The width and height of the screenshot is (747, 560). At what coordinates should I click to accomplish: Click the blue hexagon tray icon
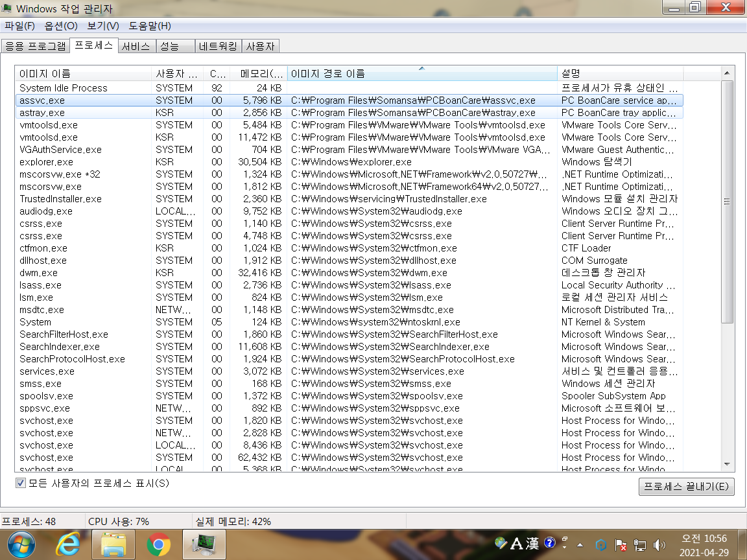pos(601,544)
